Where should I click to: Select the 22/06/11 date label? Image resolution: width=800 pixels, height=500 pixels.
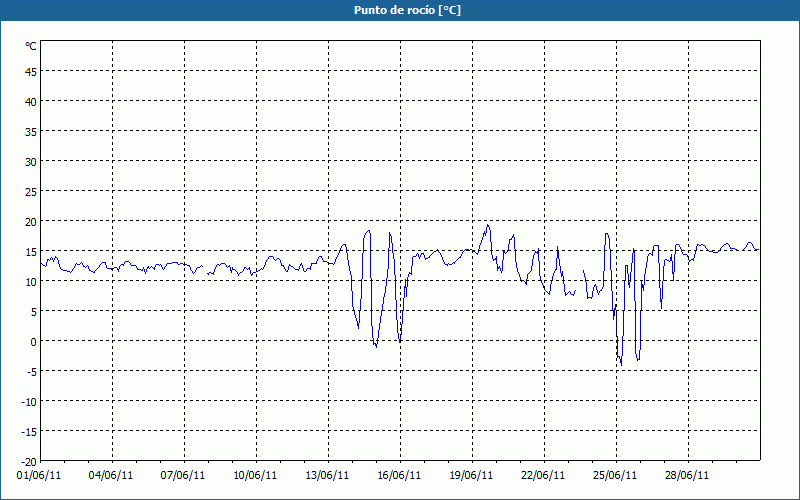[543, 476]
